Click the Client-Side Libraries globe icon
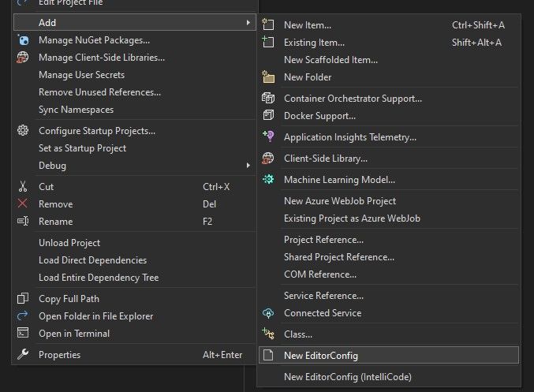The width and height of the screenshot is (534, 392). tap(23, 58)
